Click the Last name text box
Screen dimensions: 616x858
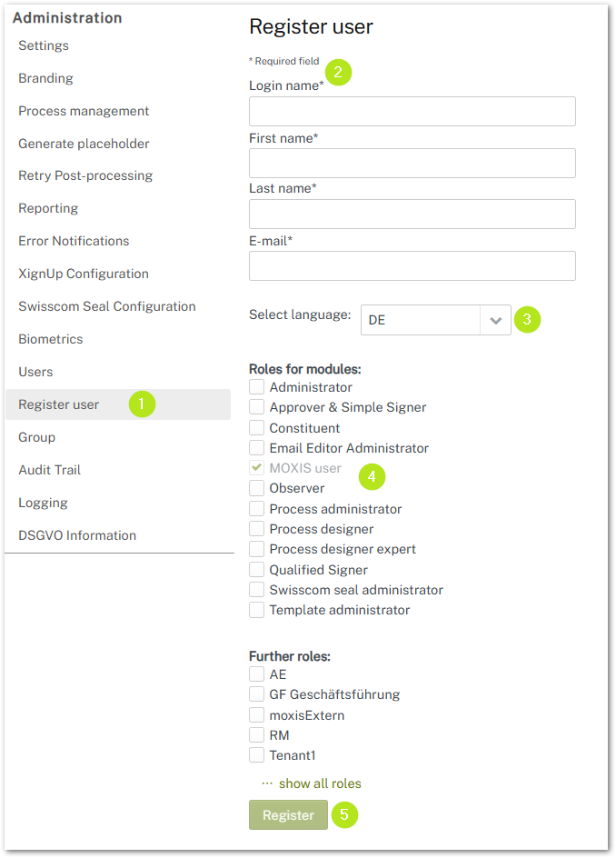pyautogui.click(x=412, y=214)
